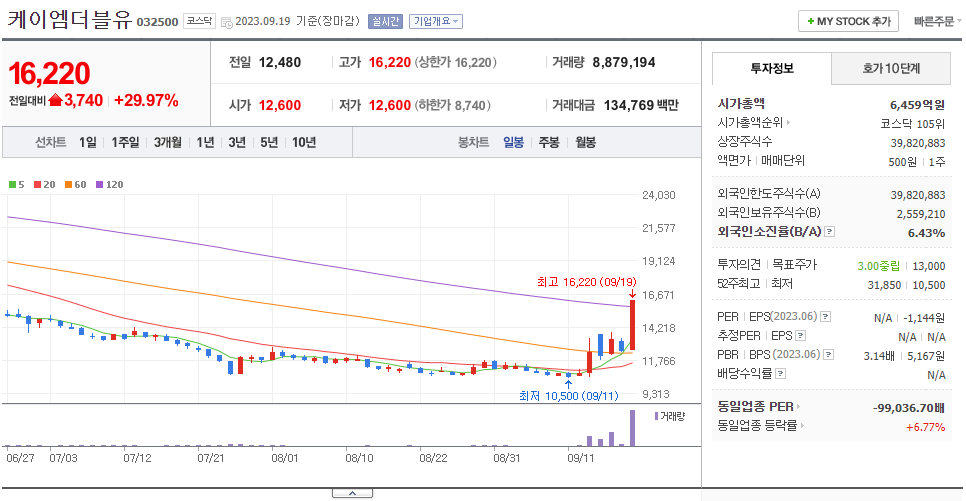Image resolution: width=966 pixels, height=501 pixels.
Task: Select the 10년 line chart period
Action: 304,142
